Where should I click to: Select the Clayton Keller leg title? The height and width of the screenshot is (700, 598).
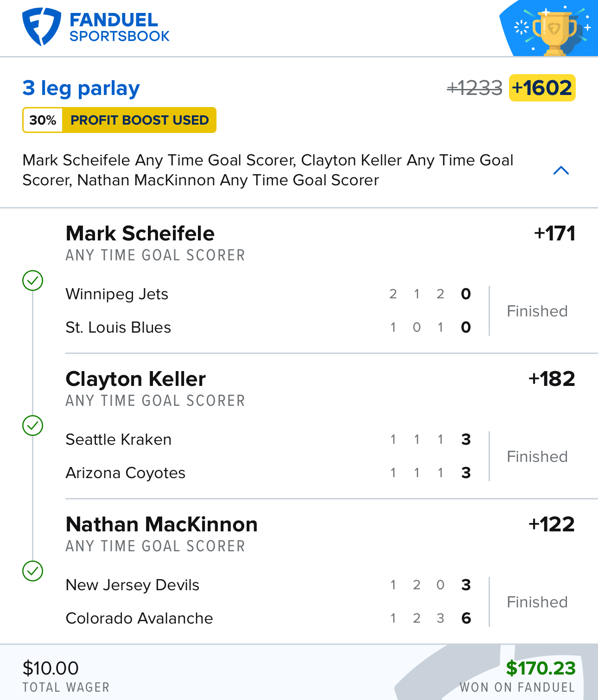tap(135, 379)
